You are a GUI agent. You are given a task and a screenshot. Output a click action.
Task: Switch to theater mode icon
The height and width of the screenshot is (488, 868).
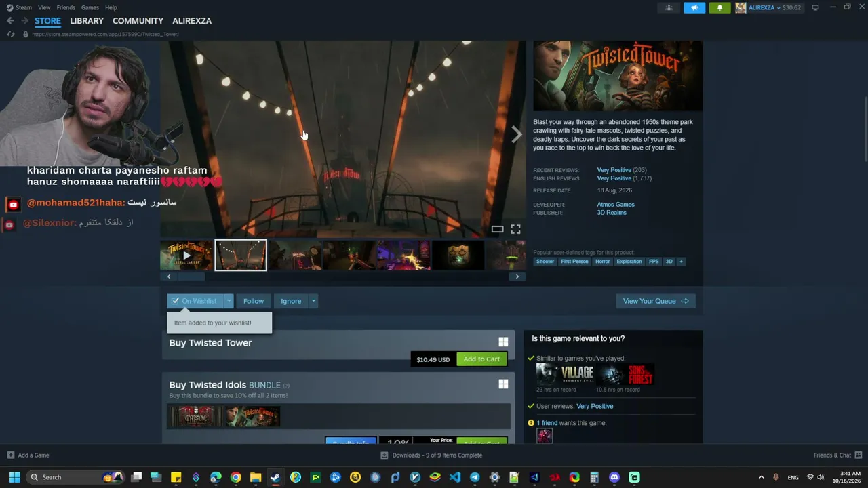tap(497, 229)
